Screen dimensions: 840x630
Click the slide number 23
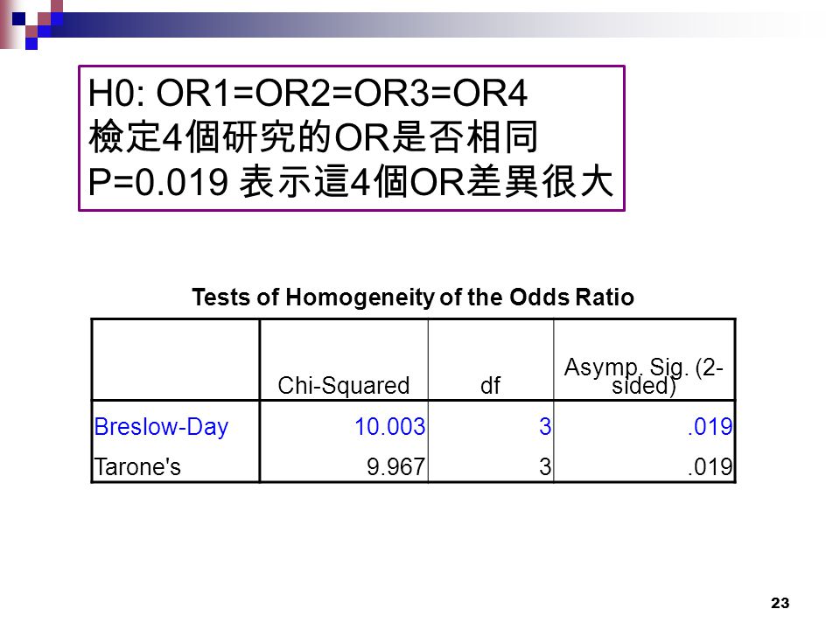pos(780,603)
